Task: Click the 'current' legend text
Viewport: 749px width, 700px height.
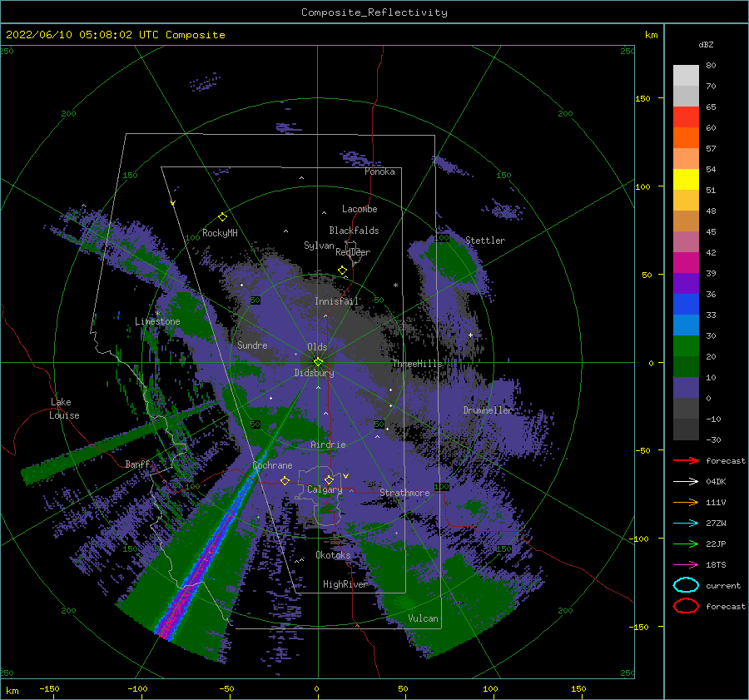Action: [723, 585]
